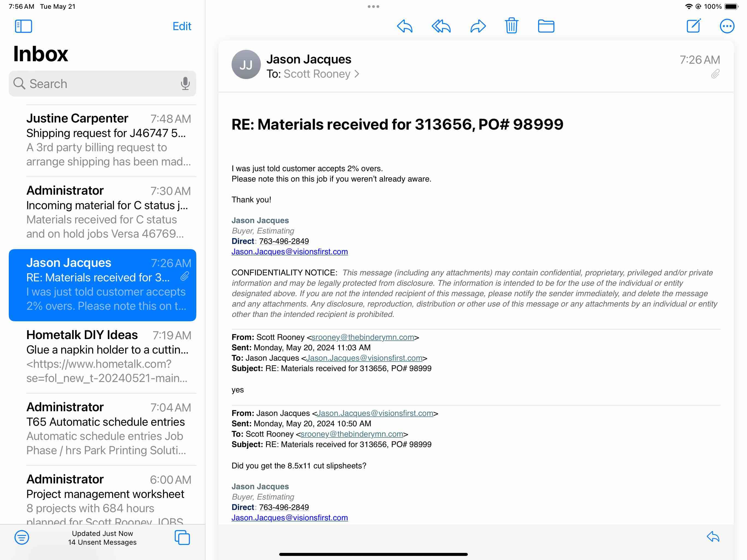Toggle the message filter icon

[x=22, y=537]
